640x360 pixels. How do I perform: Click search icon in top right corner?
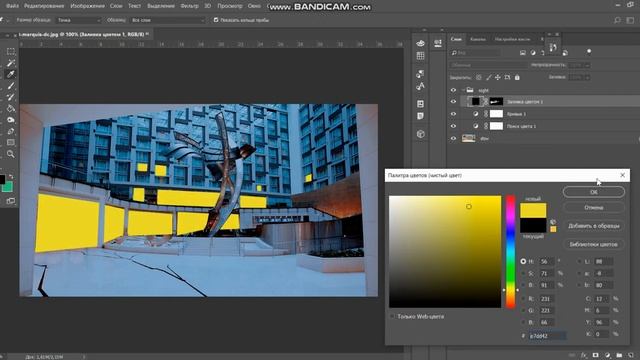coord(618,20)
